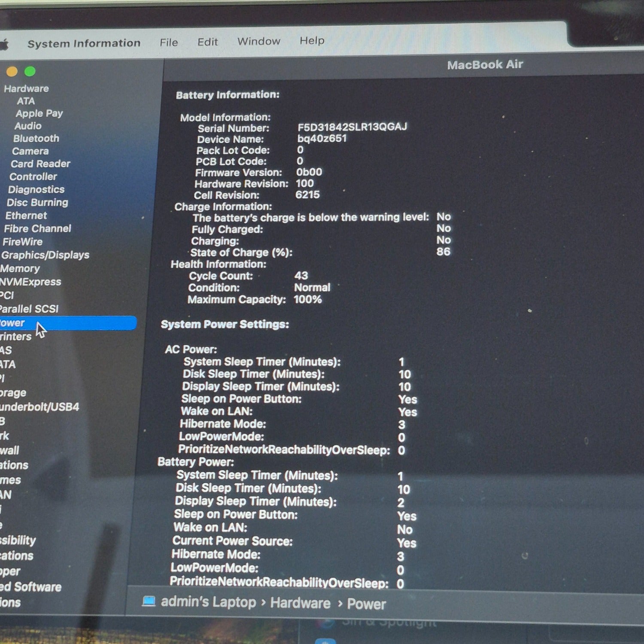Select Card Reader in the sidebar
Viewport: 644px width, 644px height.
click(x=40, y=164)
